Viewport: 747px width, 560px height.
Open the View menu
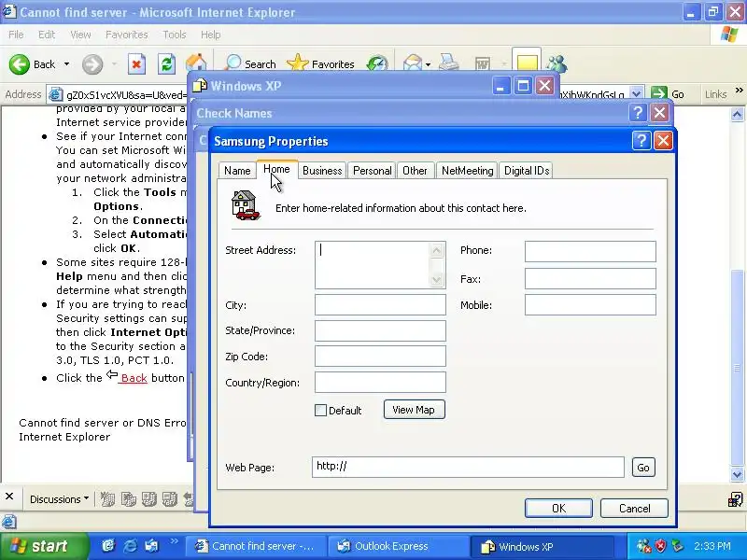(80, 35)
